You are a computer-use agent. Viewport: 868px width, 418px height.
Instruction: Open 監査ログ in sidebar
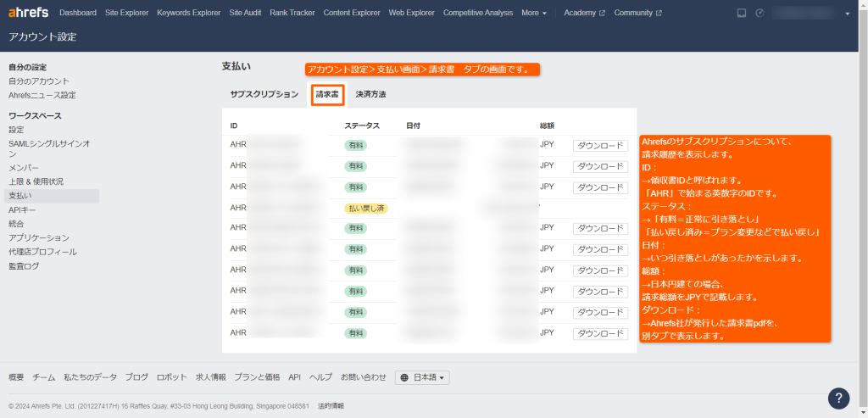click(24, 266)
